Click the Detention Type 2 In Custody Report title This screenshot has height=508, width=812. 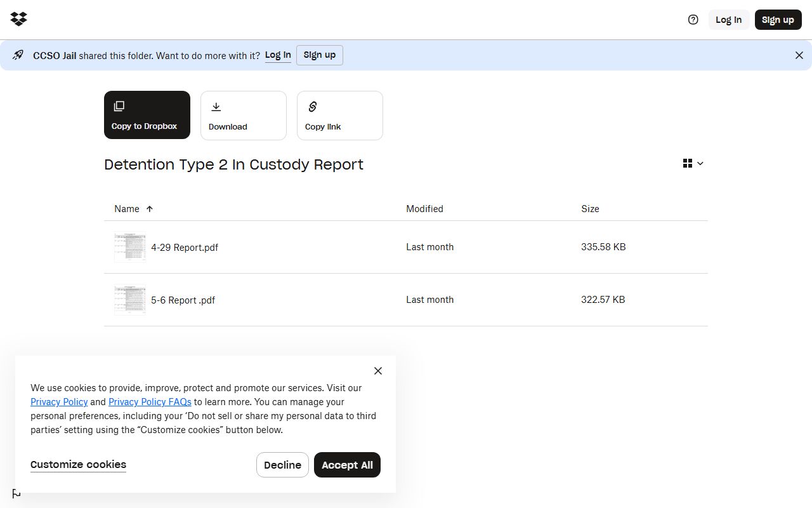[233, 164]
